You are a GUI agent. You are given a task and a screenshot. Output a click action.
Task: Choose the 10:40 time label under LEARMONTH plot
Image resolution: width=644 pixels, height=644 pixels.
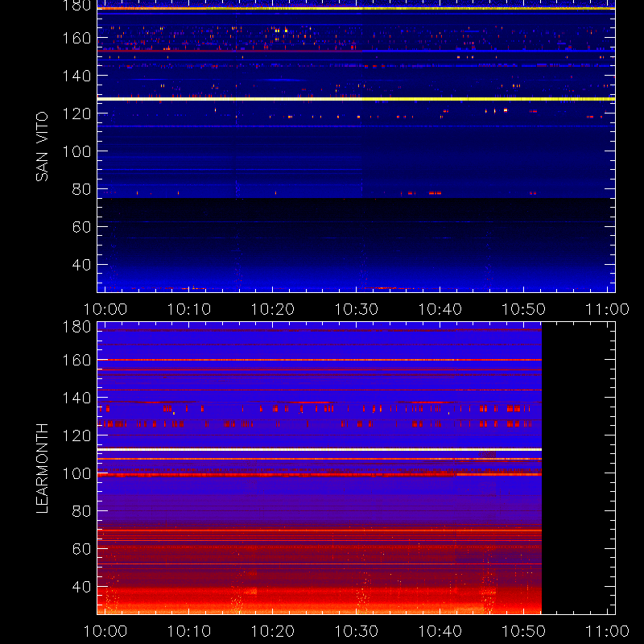coord(440,631)
